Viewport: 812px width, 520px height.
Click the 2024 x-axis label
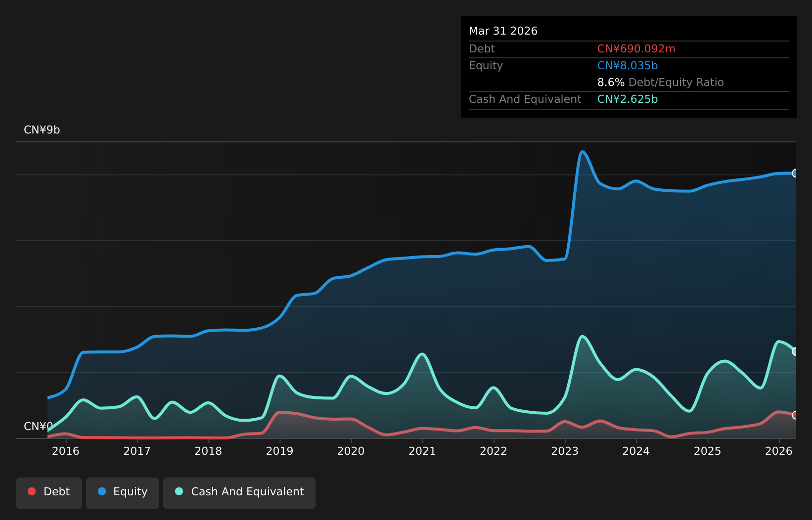coord(636,451)
